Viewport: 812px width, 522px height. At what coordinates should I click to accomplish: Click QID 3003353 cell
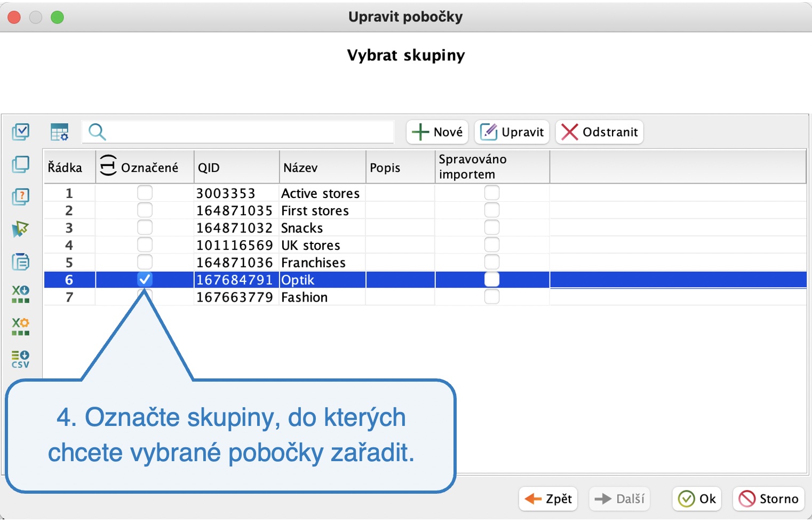click(236, 193)
